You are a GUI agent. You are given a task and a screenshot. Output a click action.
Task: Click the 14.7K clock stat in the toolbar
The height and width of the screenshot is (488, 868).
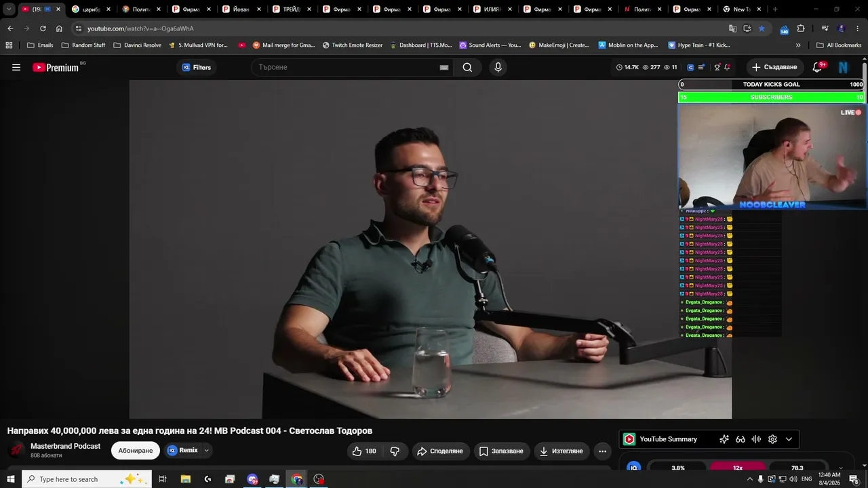[x=627, y=67]
